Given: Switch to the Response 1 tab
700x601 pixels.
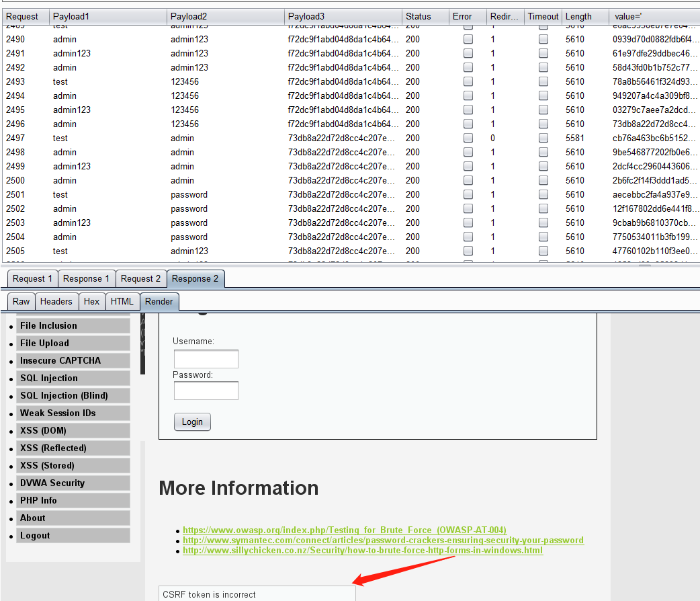Looking at the screenshot, I should [x=87, y=279].
